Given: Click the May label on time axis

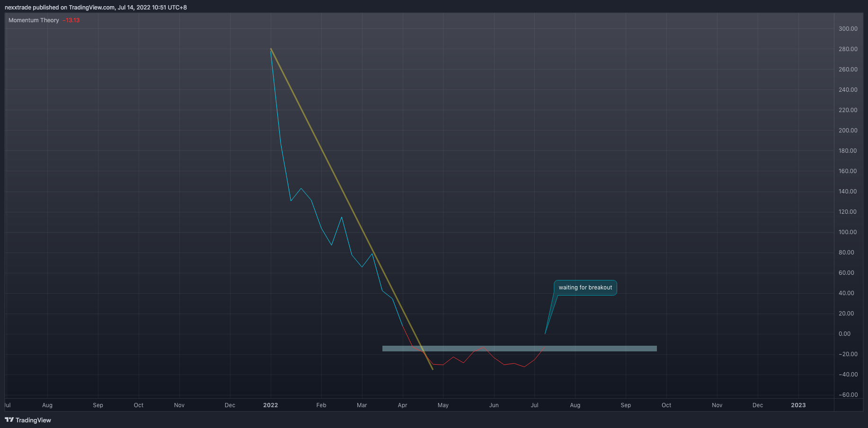Looking at the screenshot, I should point(443,405).
